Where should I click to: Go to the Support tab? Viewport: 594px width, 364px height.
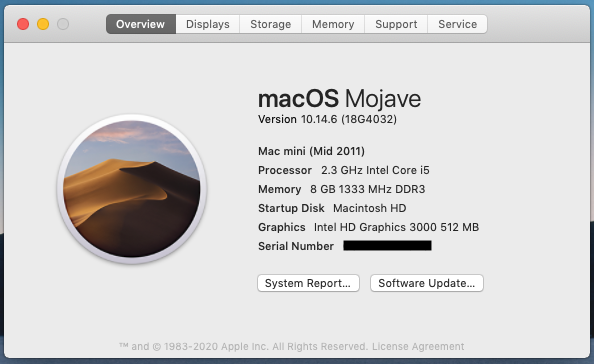coord(396,24)
